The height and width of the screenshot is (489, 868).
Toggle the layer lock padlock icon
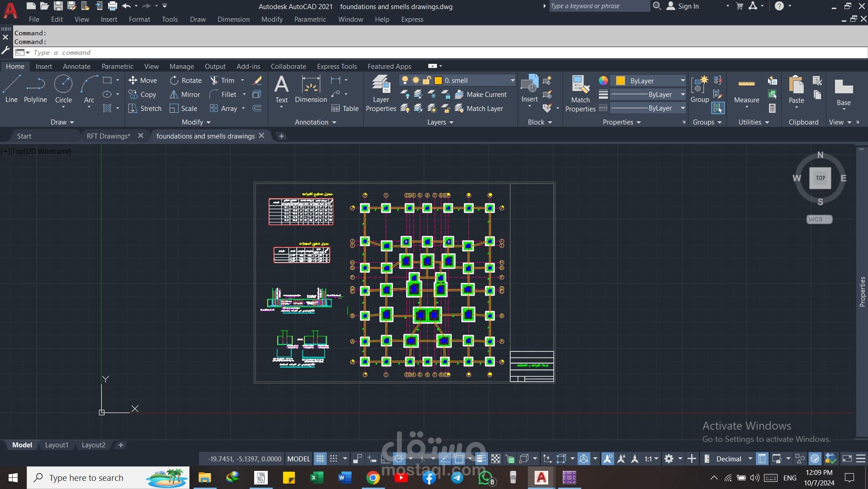(427, 80)
